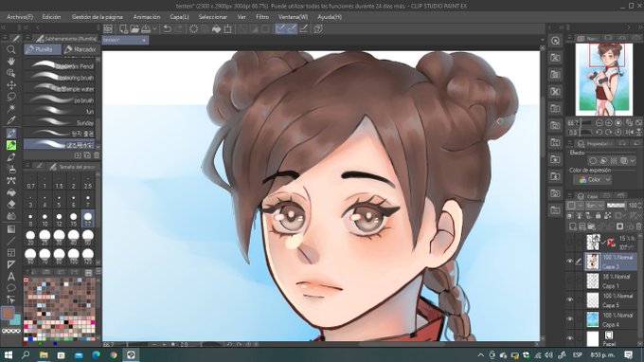This screenshot has width=644, height=362.
Task: Click Undo in the command bar
Action: coord(168,28)
